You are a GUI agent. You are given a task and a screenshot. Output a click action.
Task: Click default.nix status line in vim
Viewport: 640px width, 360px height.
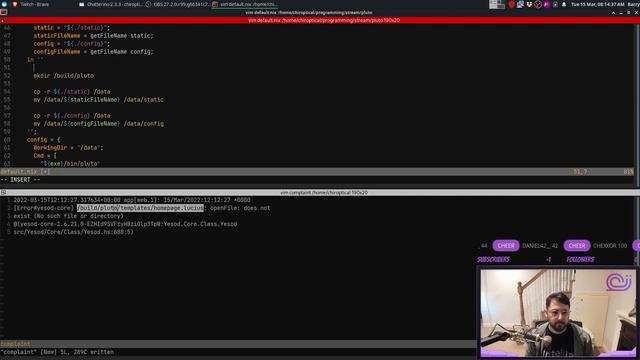coord(317,171)
